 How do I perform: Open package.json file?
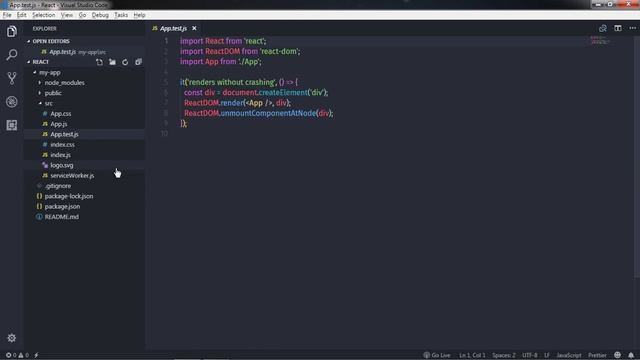pyautogui.click(x=62, y=207)
